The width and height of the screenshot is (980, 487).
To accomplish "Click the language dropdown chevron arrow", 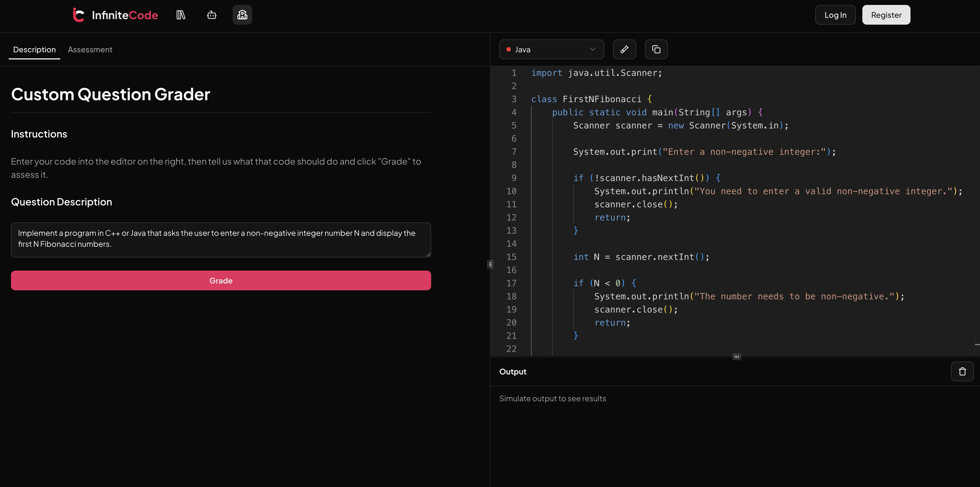I will click(x=592, y=50).
